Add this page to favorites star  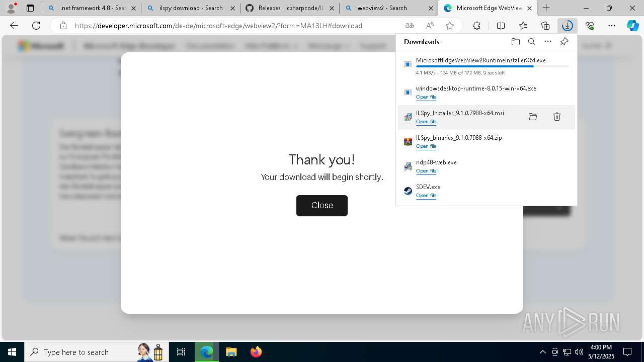tap(450, 26)
